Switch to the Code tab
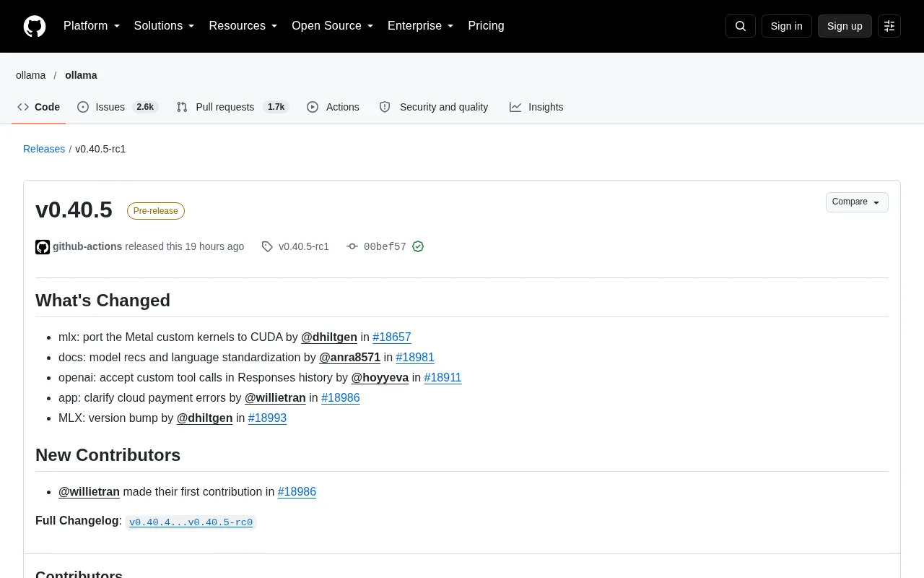This screenshot has width=924, height=578. click(38, 107)
